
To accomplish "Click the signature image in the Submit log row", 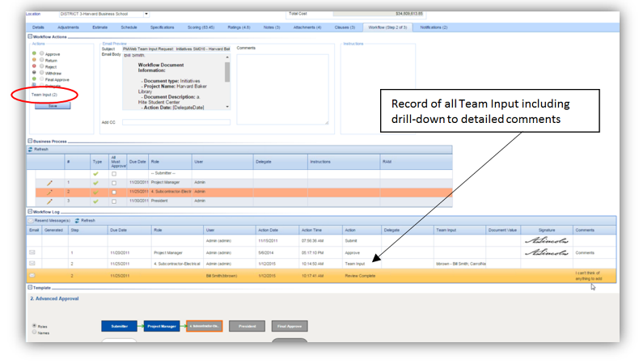I will [x=547, y=240].
